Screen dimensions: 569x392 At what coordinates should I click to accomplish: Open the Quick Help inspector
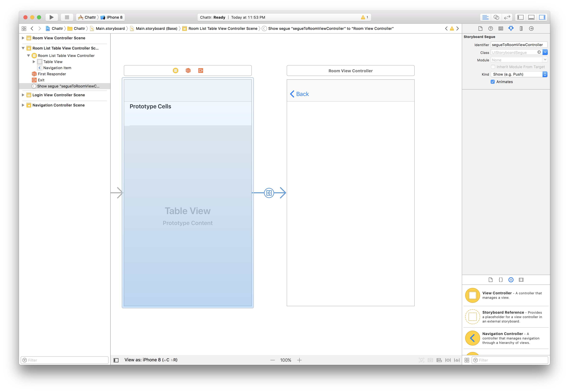pyautogui.click(x=491, y=28)
